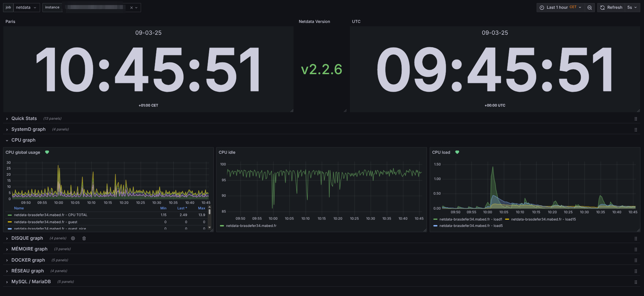644x296 pixels.
Task: Click the green heart on CPU global usage
Action: pyautogui.click(x=47, y=152)
